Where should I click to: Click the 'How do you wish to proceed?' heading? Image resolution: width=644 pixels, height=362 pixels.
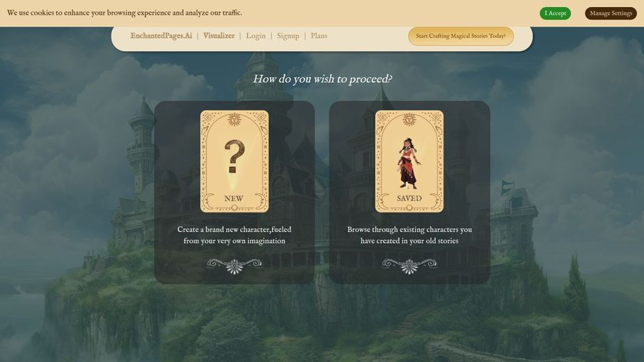pos(322,79)
